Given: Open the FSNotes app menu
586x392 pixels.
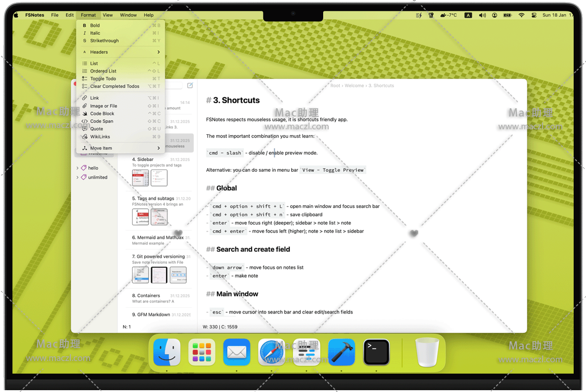Looking at the screenshot, I should click(x=35, y=15).
